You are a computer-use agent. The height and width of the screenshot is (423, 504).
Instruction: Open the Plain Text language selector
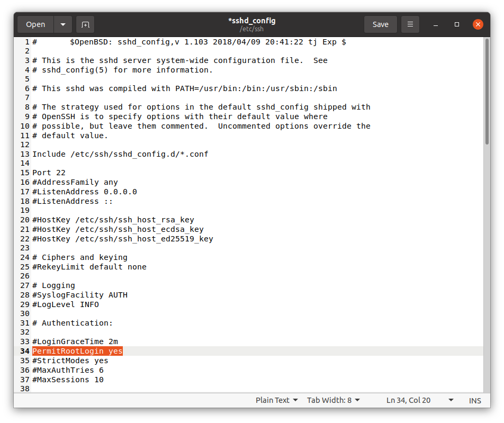coord(276,400)
